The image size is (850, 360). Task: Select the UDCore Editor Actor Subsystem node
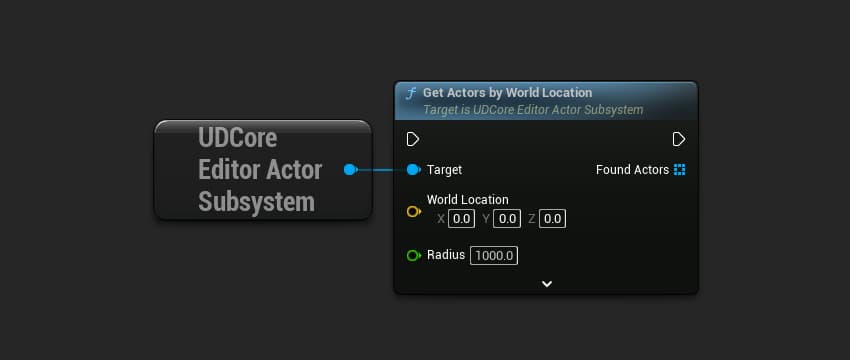pyautogui.click(x=263, y=170)
